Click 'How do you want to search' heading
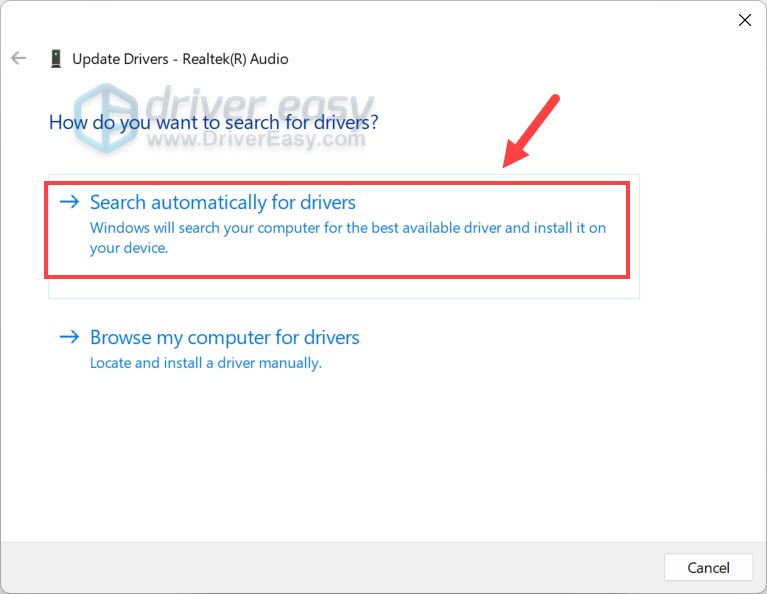The height and width of the screenshot is (594, 767). (214, 123)
